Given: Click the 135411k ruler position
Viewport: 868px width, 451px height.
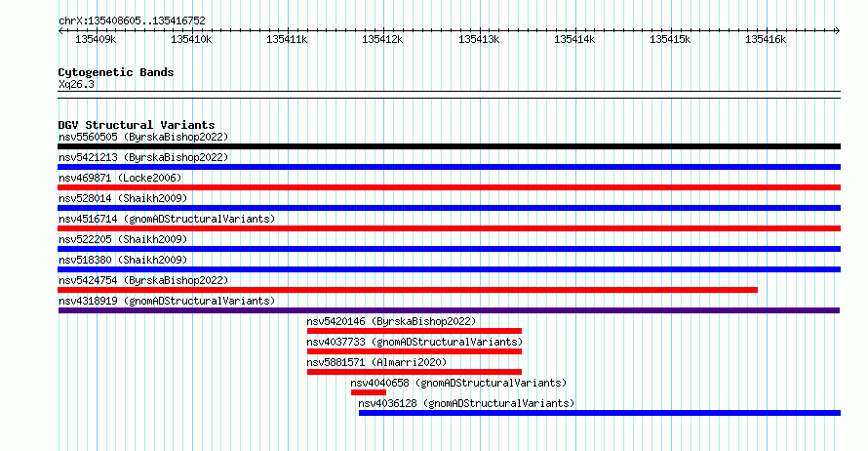Looking at the screenshot, I should [288, 39].
